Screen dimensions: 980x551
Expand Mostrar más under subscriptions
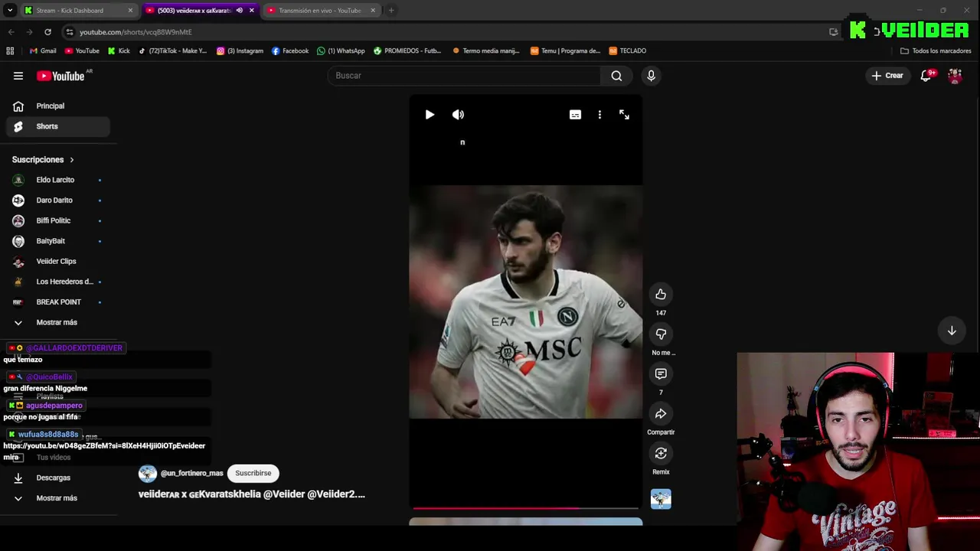[x=58, y=322]
